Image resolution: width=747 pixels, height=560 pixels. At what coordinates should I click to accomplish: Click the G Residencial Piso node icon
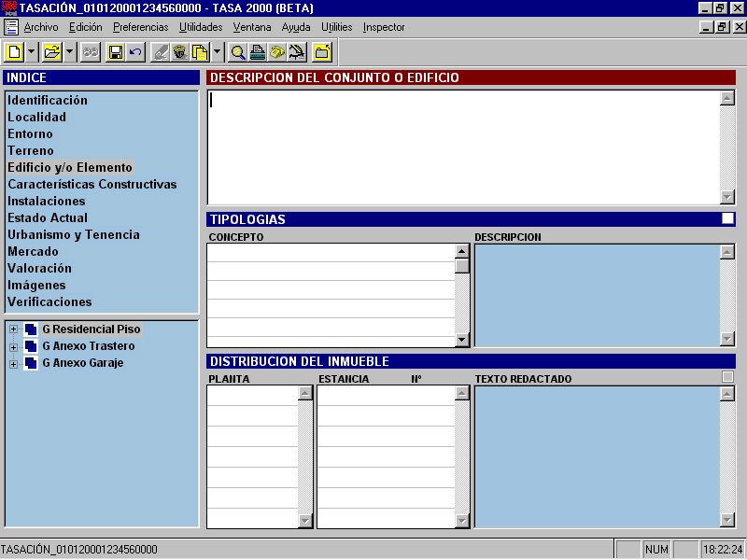pos(31,329)
